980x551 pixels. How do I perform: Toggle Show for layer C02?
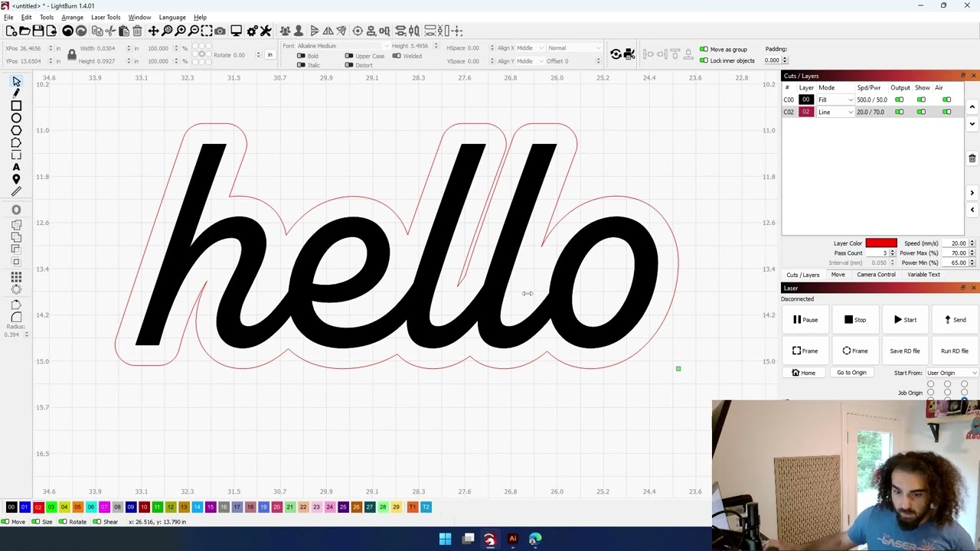921,112
